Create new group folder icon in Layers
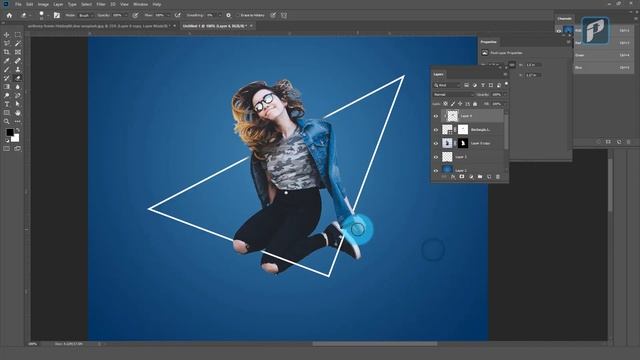 [x=480, y=177]
